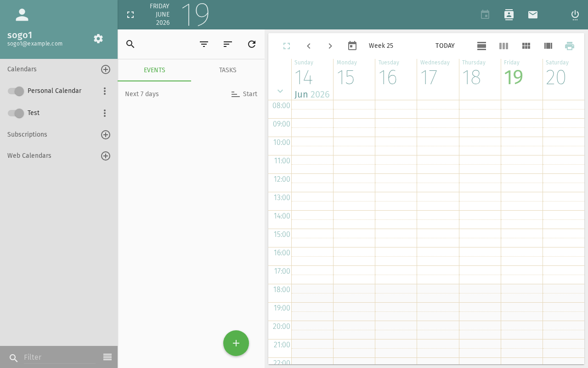Switch to multicolumn day view
The image size is (588, 368).
(x=548, y=46)
